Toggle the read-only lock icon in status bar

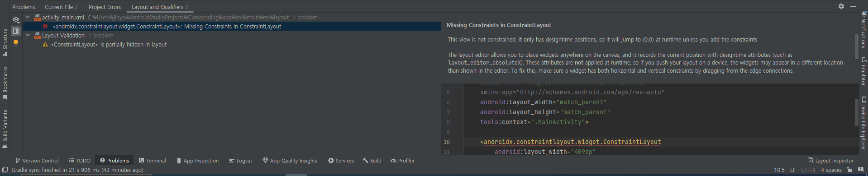point(849,170)
